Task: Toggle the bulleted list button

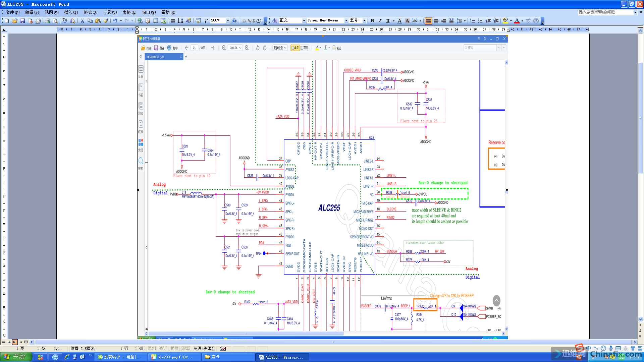Action: pos(480,21)
